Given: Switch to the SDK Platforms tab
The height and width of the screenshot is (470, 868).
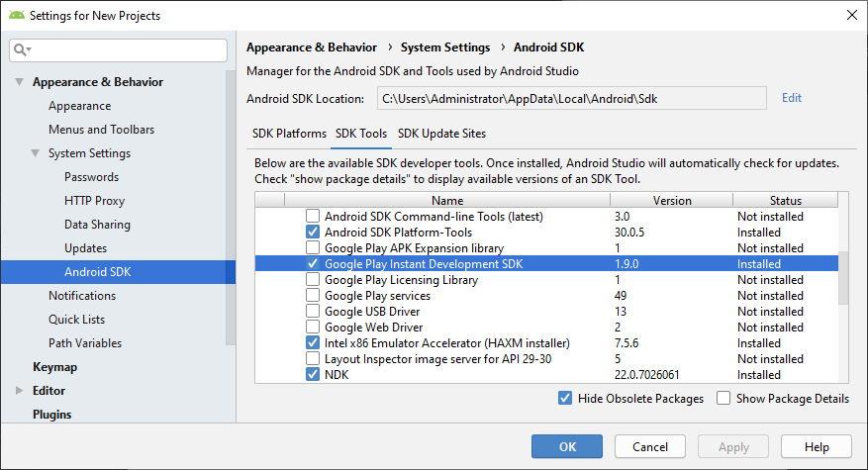Looking at the screenshot, I should 289,134.
